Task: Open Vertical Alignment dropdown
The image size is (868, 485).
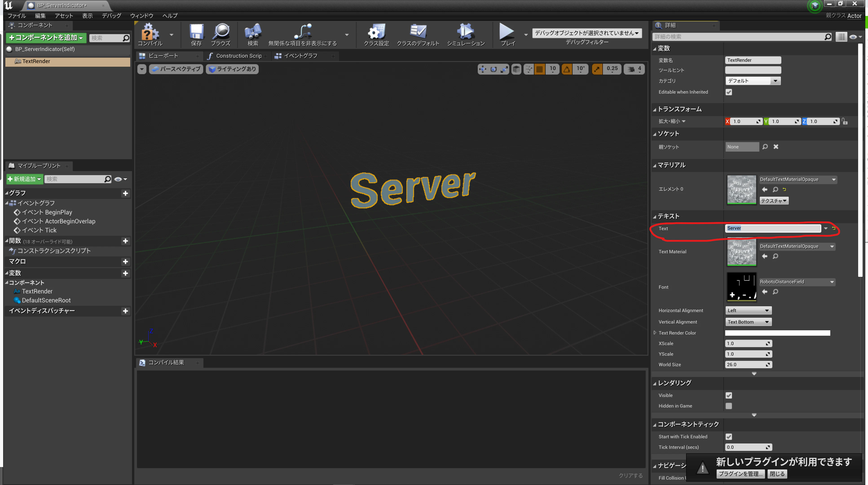Action: 748,322
